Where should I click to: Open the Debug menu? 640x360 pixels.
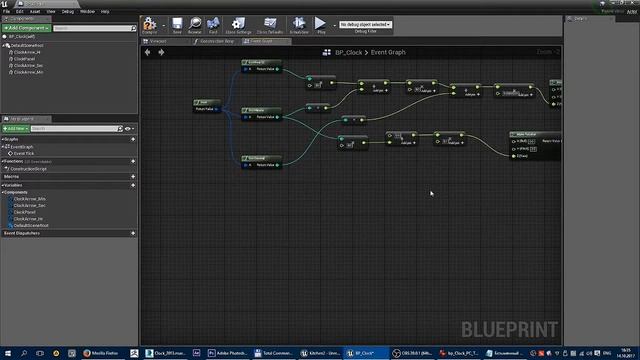(68, 11)
